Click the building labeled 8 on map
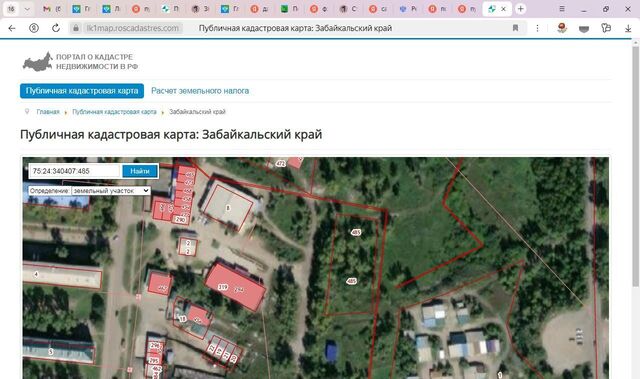 [x=228, y=208]
